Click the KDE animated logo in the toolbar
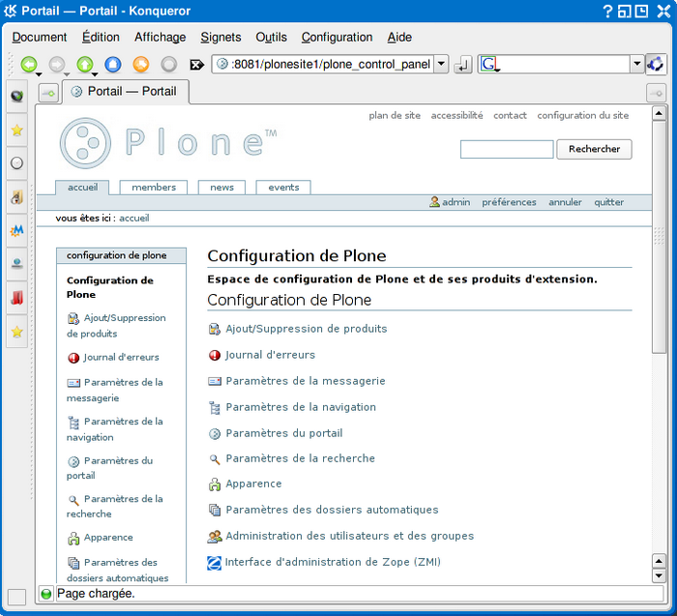This screenshot has height=616, width=677. click(x=656, y=65)
